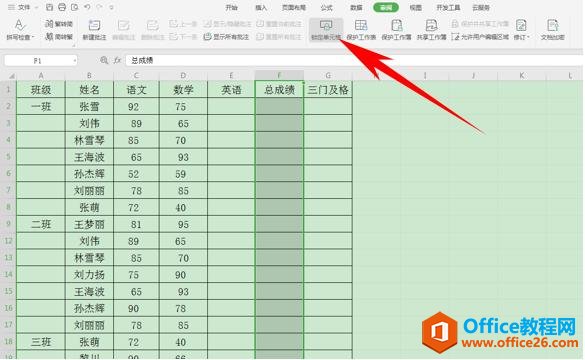The image size is (585, 360).
Task: Open 共享工作簿 share workbook
Action: click(431, 30)
